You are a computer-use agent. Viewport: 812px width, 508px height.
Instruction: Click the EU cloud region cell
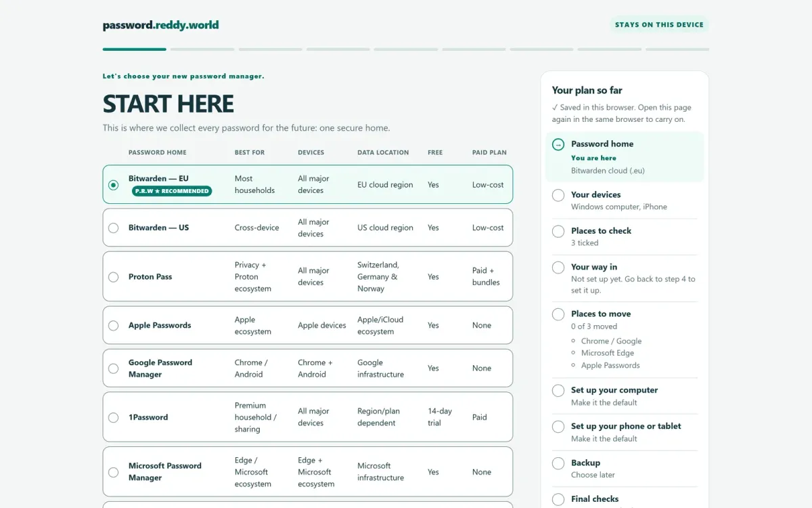tap(385, 185)
